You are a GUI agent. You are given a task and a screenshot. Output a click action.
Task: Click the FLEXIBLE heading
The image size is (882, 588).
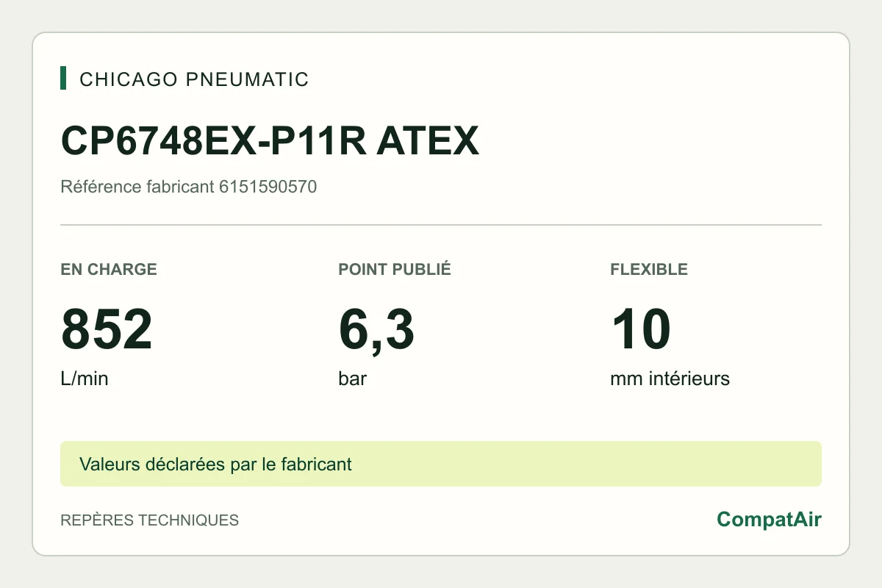click(649, 269)
